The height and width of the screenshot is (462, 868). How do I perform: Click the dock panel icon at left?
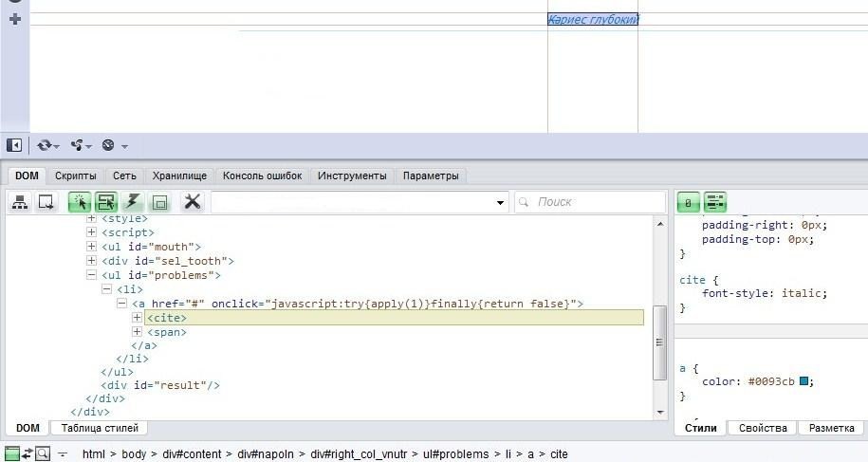pos(14,145)
